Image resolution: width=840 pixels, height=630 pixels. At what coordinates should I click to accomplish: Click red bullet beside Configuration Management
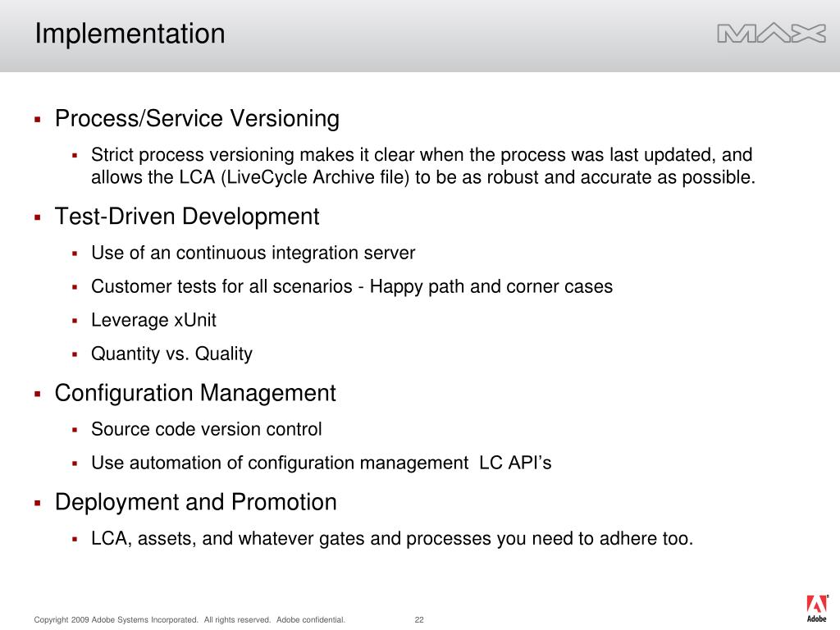point(38,395)
